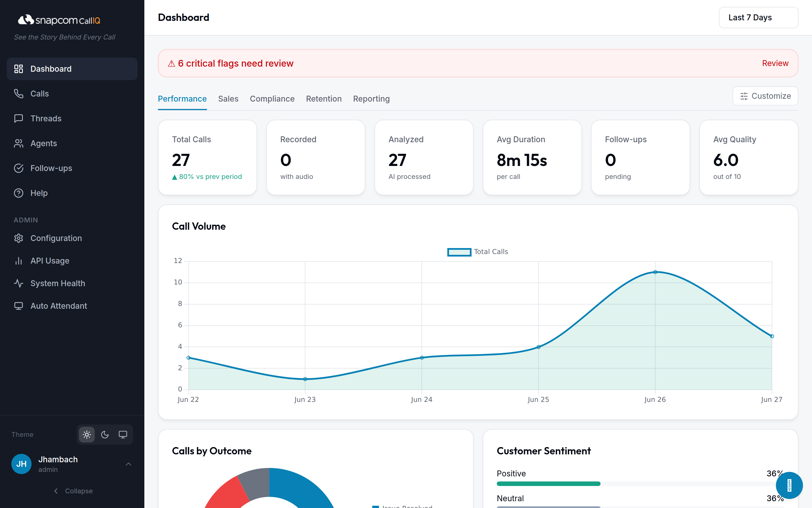Screen dimensions: 812x508
Task: Click the Agents people icon
Action: [18, 143]
